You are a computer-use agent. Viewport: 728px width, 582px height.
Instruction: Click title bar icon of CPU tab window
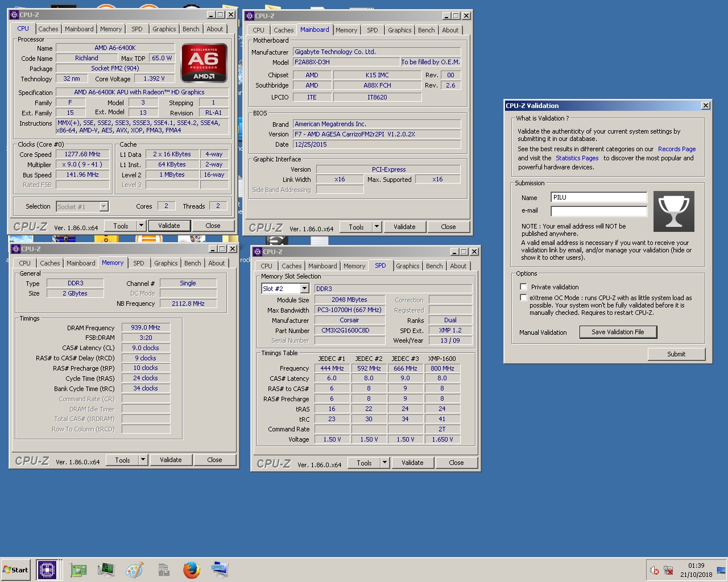pos(14,15)
